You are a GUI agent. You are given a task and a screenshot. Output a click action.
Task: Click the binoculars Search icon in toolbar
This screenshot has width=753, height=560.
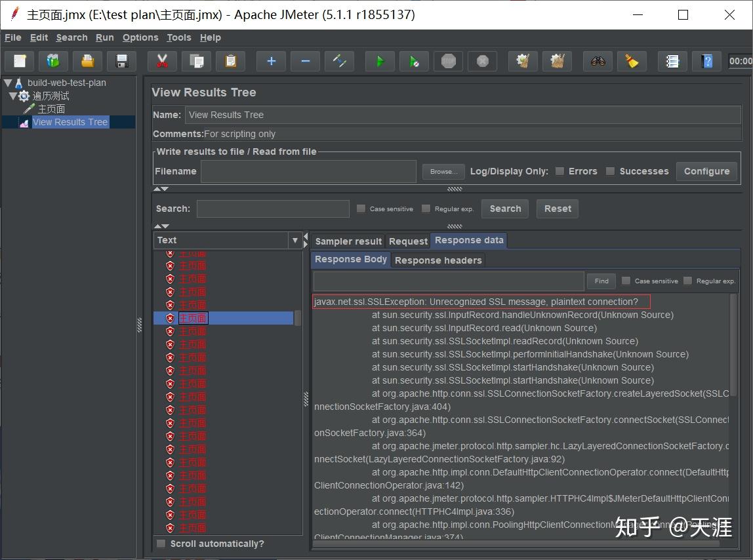coord(598,61)
